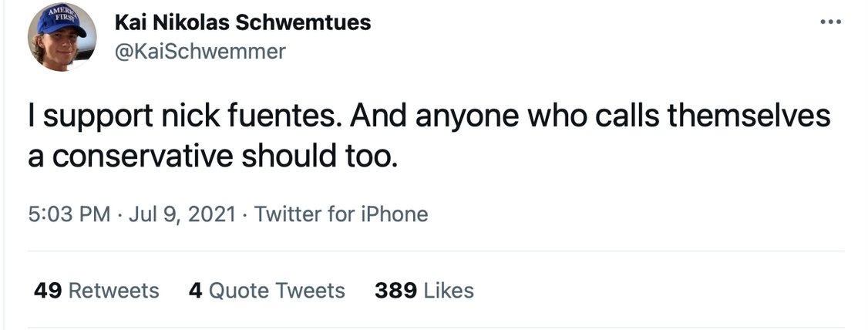Image resolution: width=868 pixels, height=330 pixels.
Task: View who Likes this tweet
Action: pyautogui.click(x=449, y=290)
